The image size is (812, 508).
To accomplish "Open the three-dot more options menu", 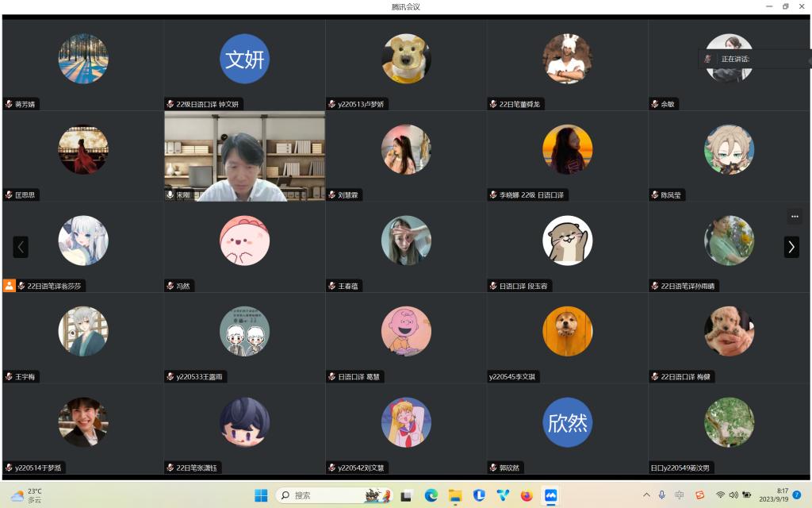I will pyautogui.click(x=794, y=216).
